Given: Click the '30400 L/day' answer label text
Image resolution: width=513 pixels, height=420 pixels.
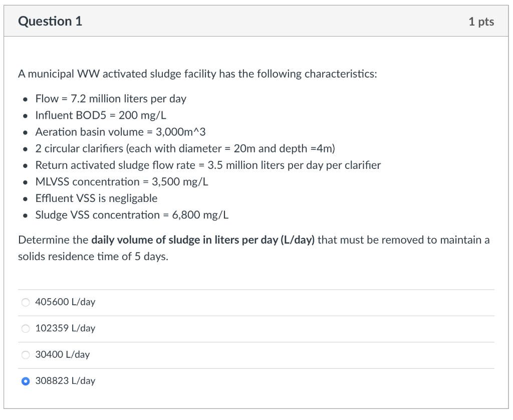Looking at the screenshot, I should tap(63, 354).
